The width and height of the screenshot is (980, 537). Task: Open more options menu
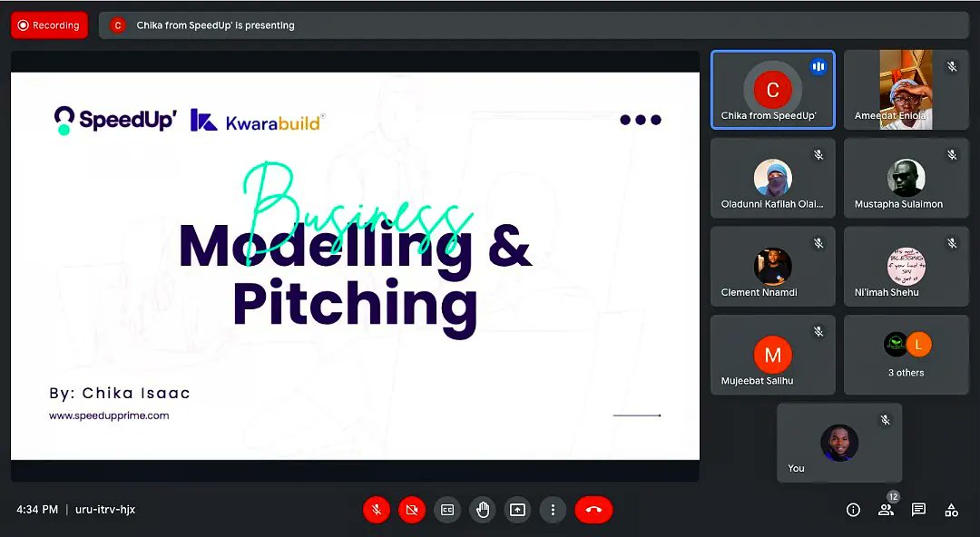[x=553, y=510]
